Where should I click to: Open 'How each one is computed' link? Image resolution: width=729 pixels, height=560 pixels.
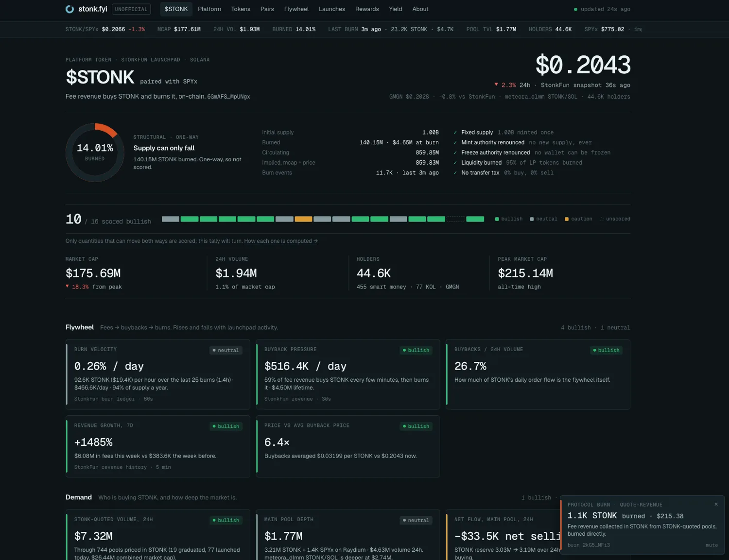(x=281, y=241)
